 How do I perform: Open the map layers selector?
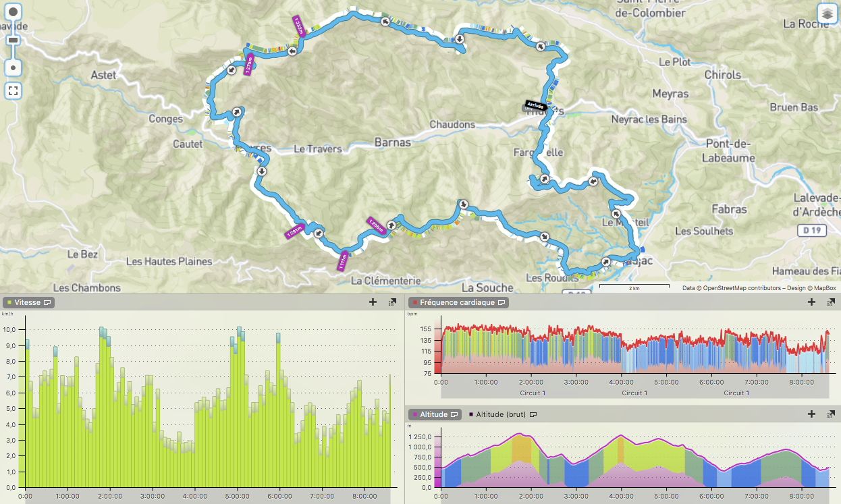click(827, 13)
